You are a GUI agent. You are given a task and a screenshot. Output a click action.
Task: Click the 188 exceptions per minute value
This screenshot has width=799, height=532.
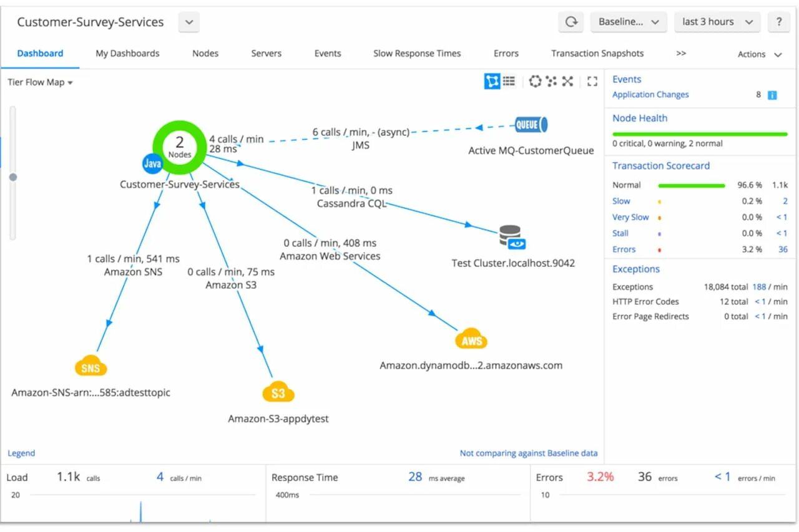click(759, 287)
